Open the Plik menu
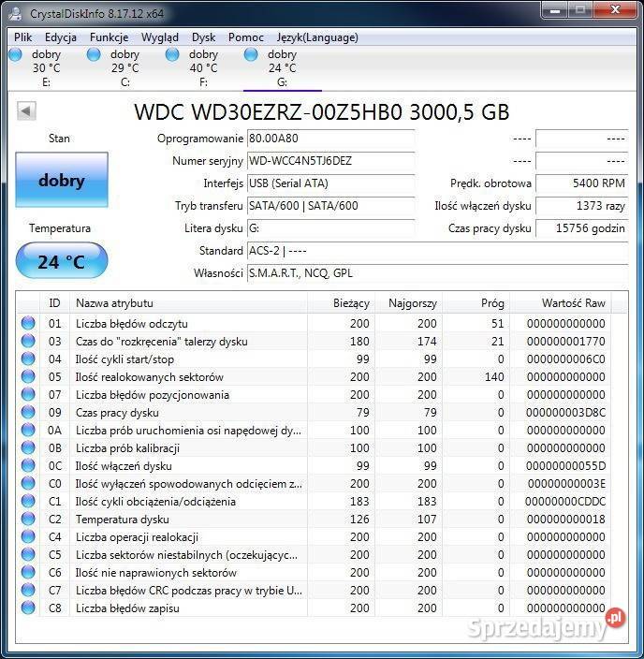This screenshot has height=659, width=644. (23, 37)
